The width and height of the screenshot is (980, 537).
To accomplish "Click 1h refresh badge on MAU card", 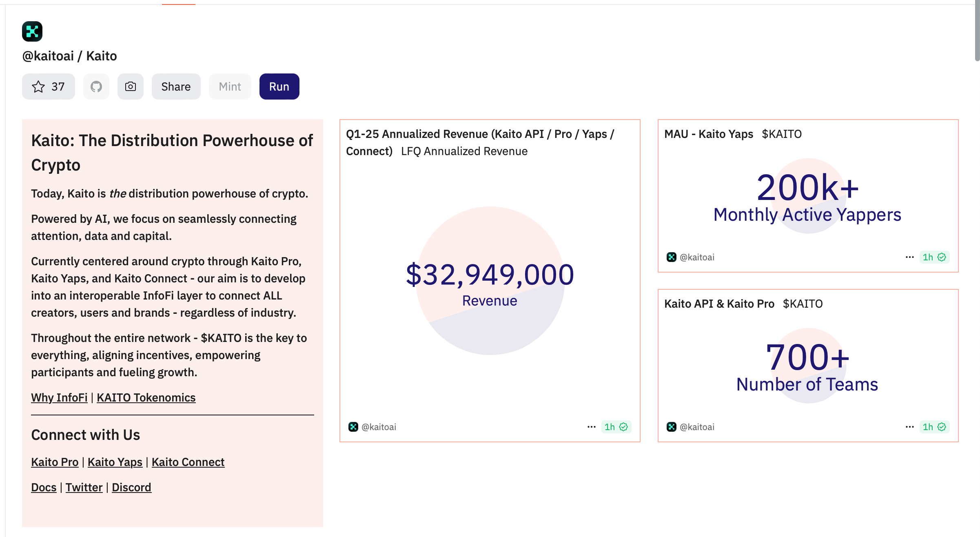I will click(934, 257).
